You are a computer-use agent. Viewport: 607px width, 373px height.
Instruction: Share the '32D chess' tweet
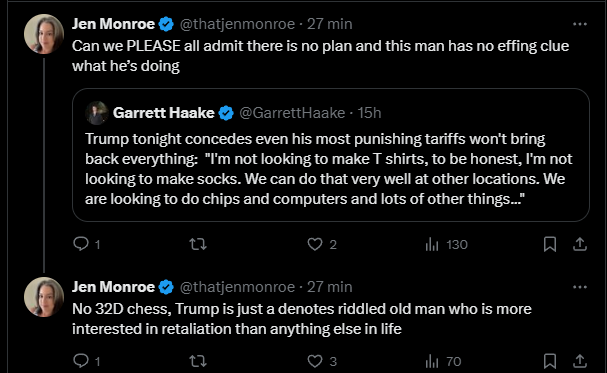point(580,361)
